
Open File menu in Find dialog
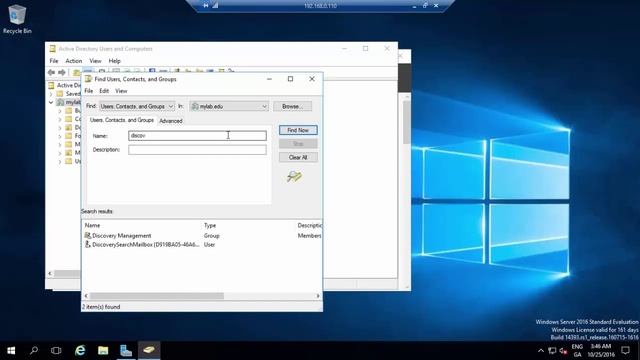click(x=89, y=91)
